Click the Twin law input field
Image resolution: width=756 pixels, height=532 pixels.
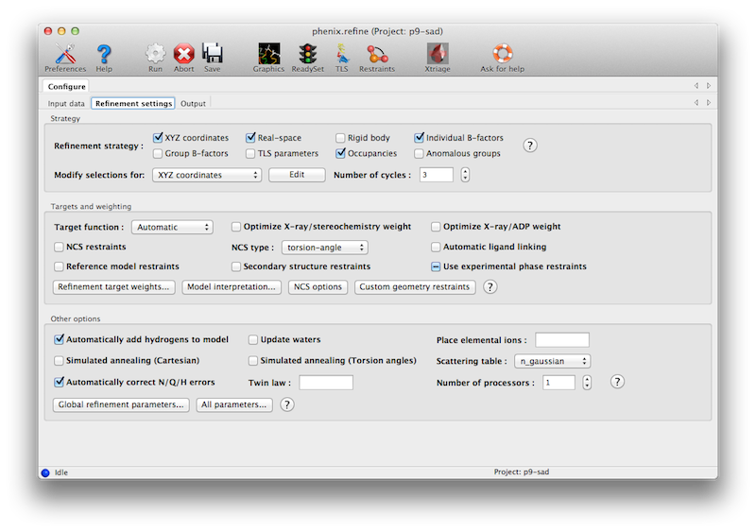coord(325,383)
